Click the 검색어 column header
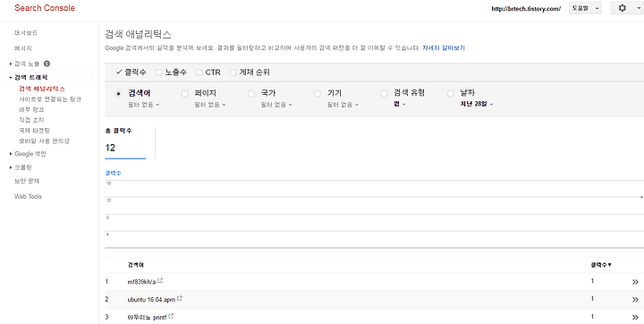644x324 pixels. coord(136,265)
